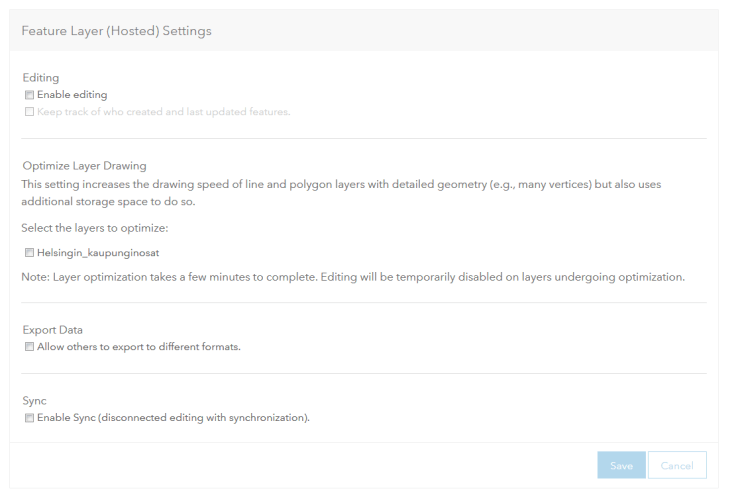Click 'Enable Sync (disconnected editing)' label text
Image resolution: width=736 pixels, height=503 pixels.
[x=173, y=417]
